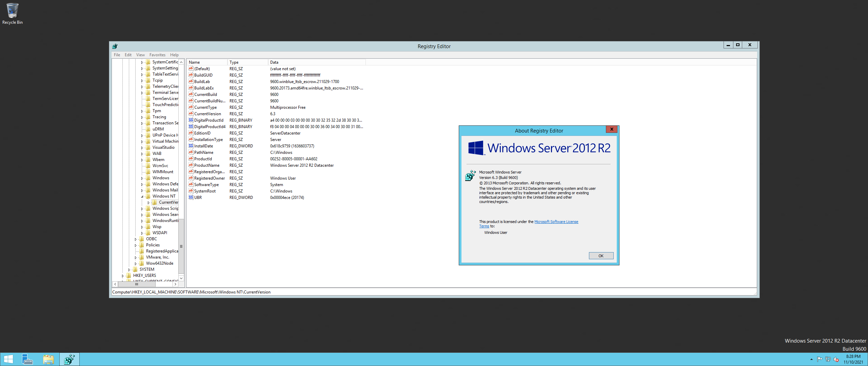Click OK in About Registry Editor
This screenshot has width=868, height=366.
tap(601, 256)
